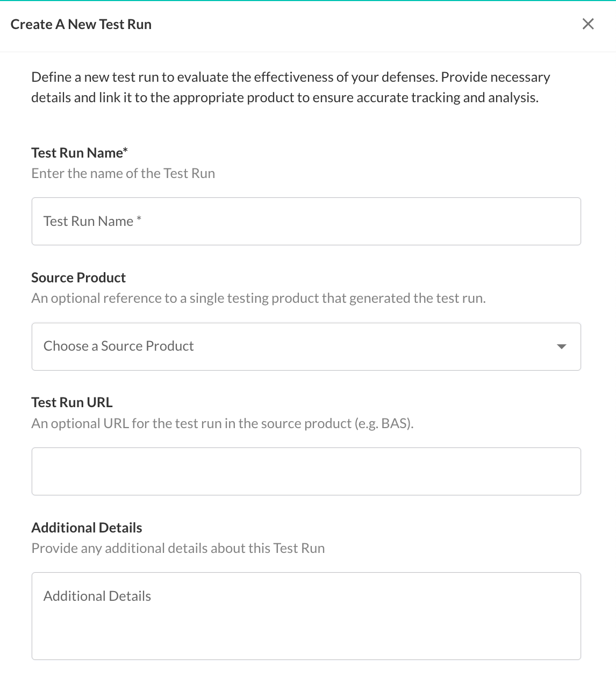Viewport: 616px width, 682px height.
Task: Click the Test Run Name* section label
Action: (x=79, y=152)
